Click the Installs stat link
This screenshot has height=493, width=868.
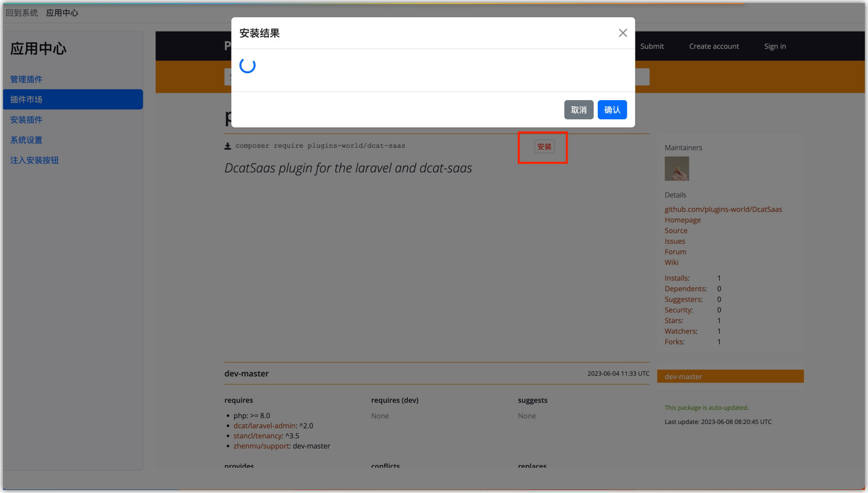click(677, 278)
